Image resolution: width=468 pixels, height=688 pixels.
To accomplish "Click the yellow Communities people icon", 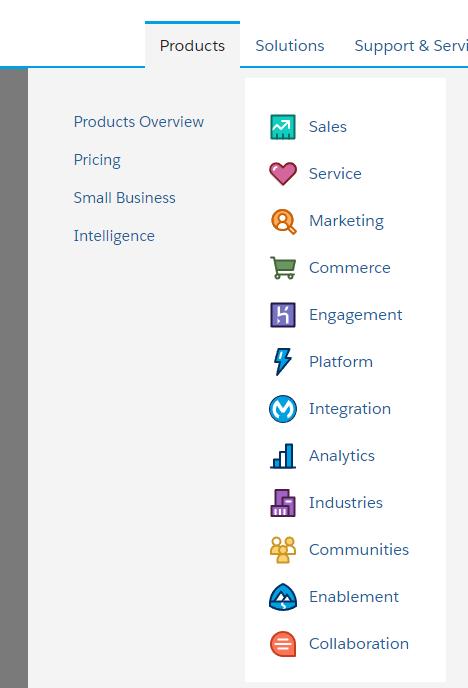I will click(x=283, y=550).
